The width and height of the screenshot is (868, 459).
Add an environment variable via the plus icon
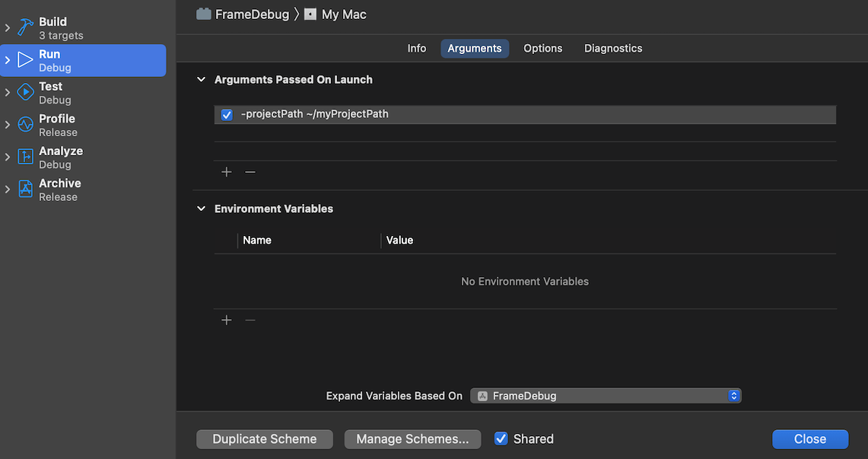pyautogui.click(x=226, y=320)
